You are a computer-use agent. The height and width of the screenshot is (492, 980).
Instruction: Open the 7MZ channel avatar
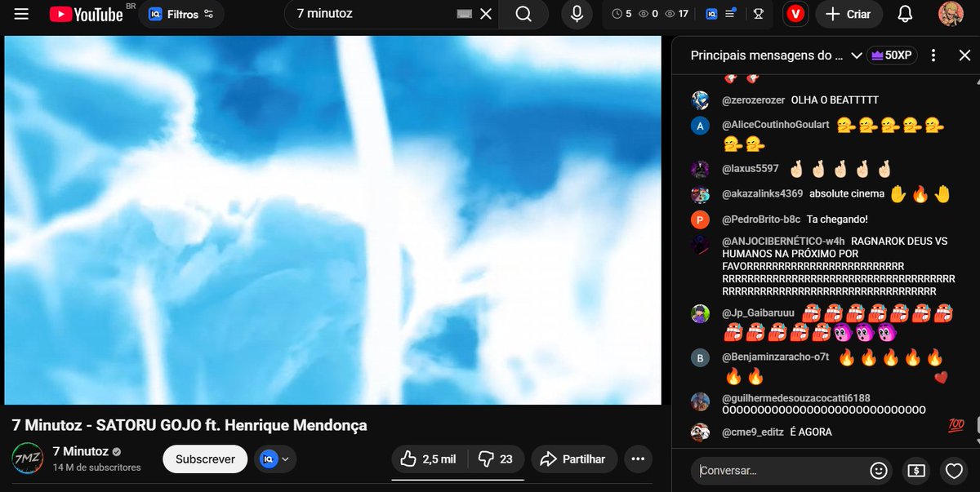pos(28,459)
